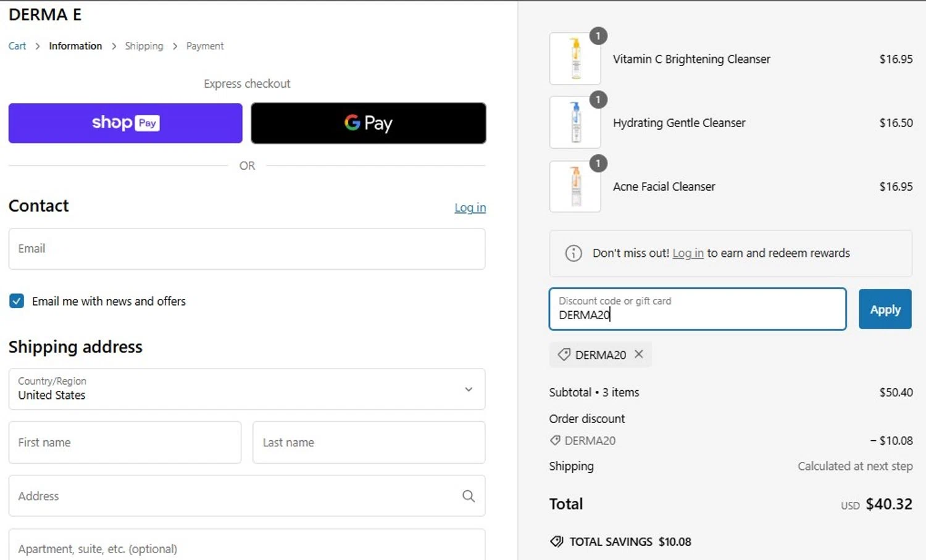The image size is (926, 560).
Task: Remove the DERMA20 discount tag
Action: point(639,354)
